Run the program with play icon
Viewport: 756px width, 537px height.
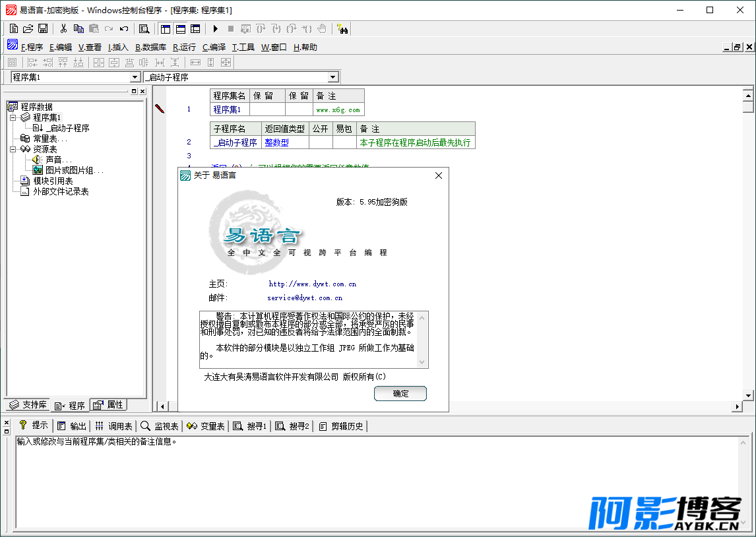[x=216, y=29]
